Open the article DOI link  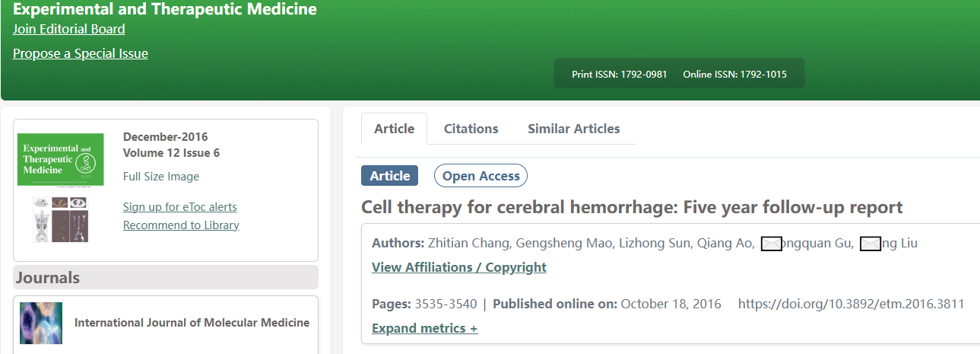tap(851, 304)
